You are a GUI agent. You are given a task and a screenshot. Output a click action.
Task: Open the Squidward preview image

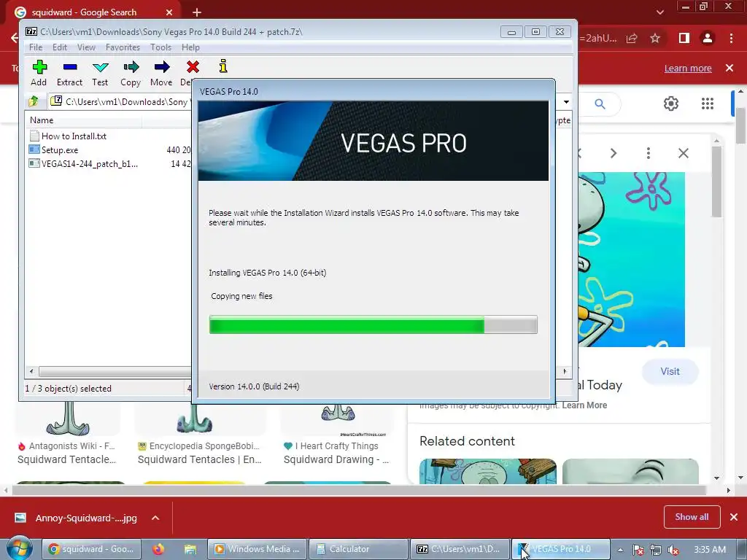pyautogui.click(x=631, y=260)
